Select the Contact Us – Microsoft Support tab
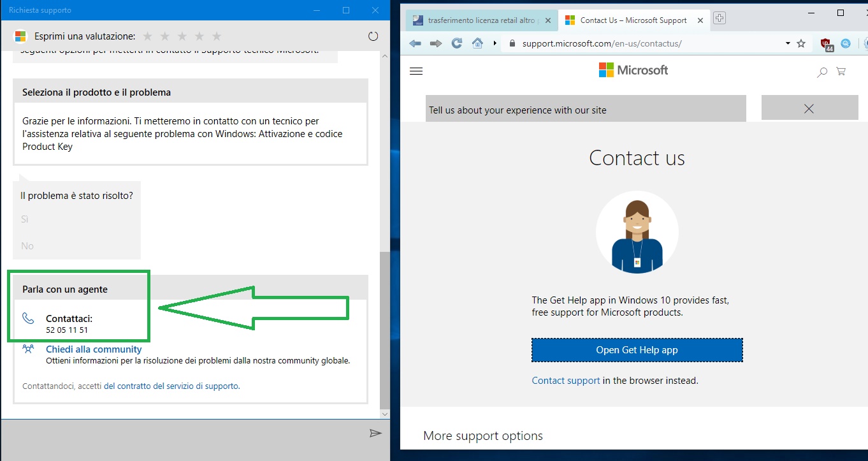The width and height of the screenshot is (868, 461). (x=633, y=20)
